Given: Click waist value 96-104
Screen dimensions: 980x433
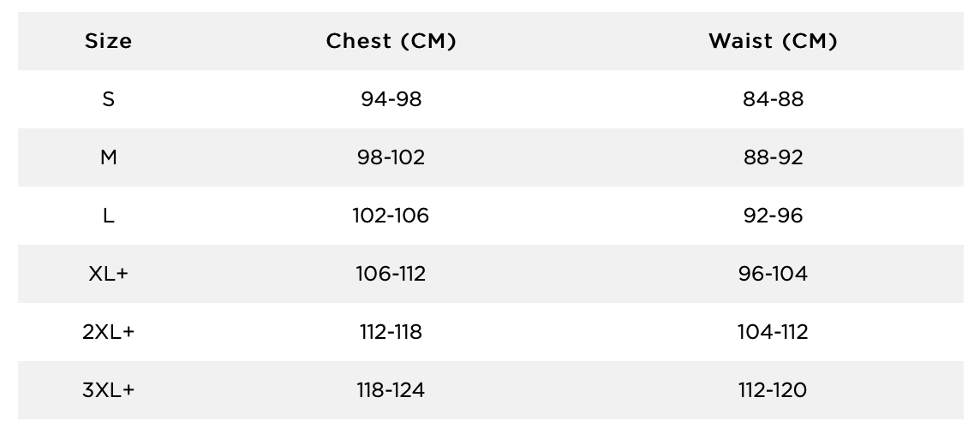Looking at the screenshot, I should coord(774,274).
